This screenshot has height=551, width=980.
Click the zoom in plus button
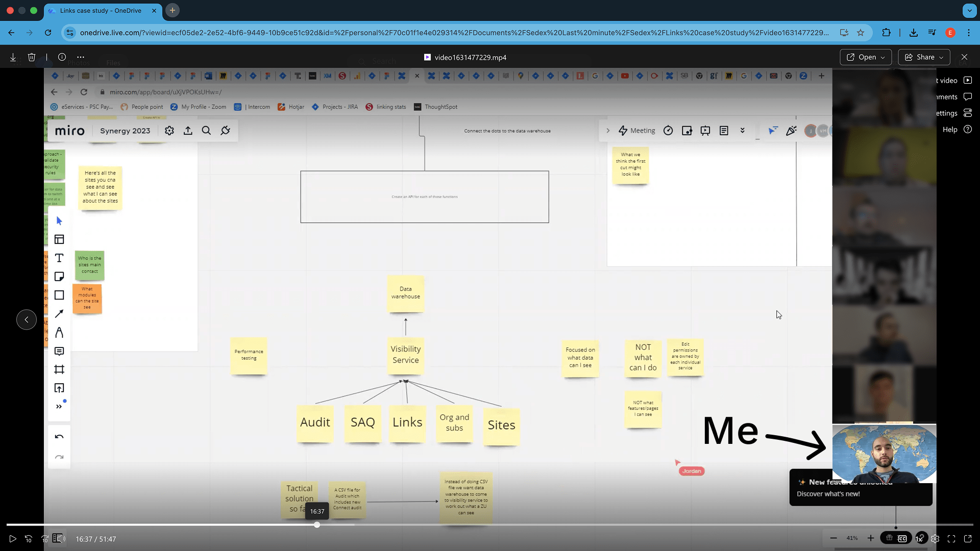point(871,538)
